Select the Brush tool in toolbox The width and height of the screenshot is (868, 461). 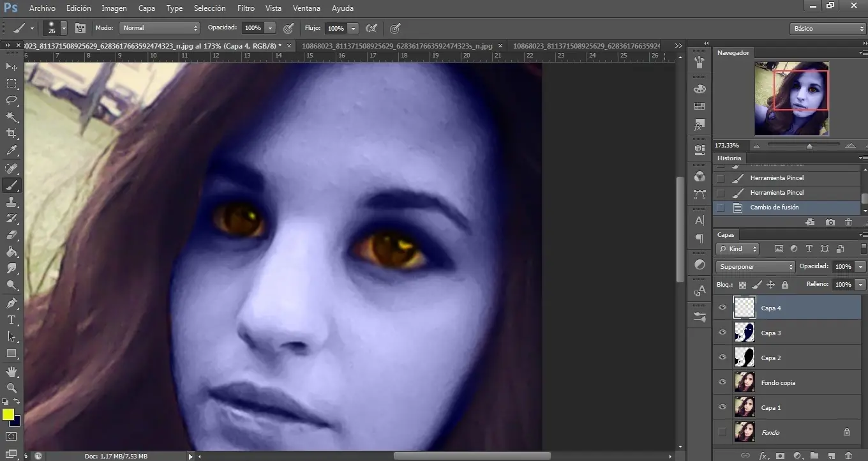pos(11,185)
